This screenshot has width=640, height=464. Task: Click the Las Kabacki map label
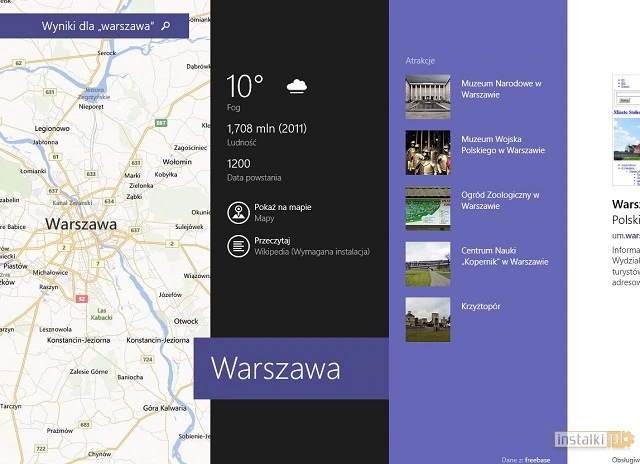point(101,314)
